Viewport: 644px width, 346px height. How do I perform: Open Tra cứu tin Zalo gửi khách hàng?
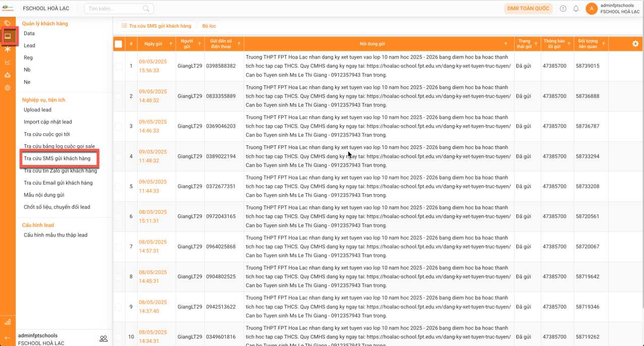point(60,170)
